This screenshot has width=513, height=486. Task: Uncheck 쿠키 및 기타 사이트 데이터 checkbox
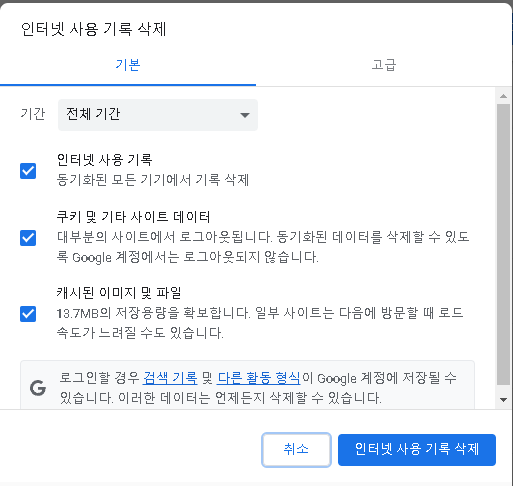tap(28, 238)
